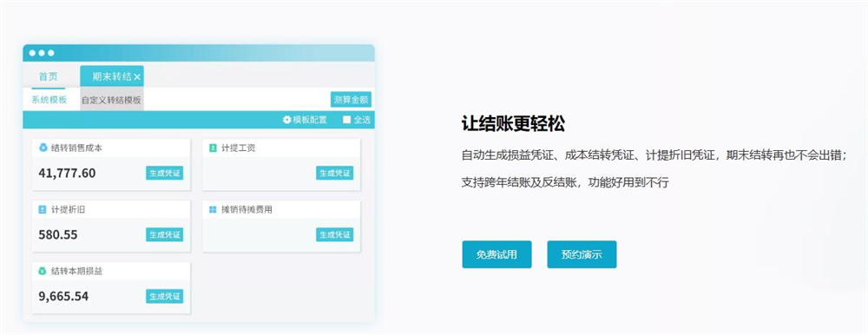Click the 测算金额 button
This screenshot has height=335, width=868.
point(351,100)
